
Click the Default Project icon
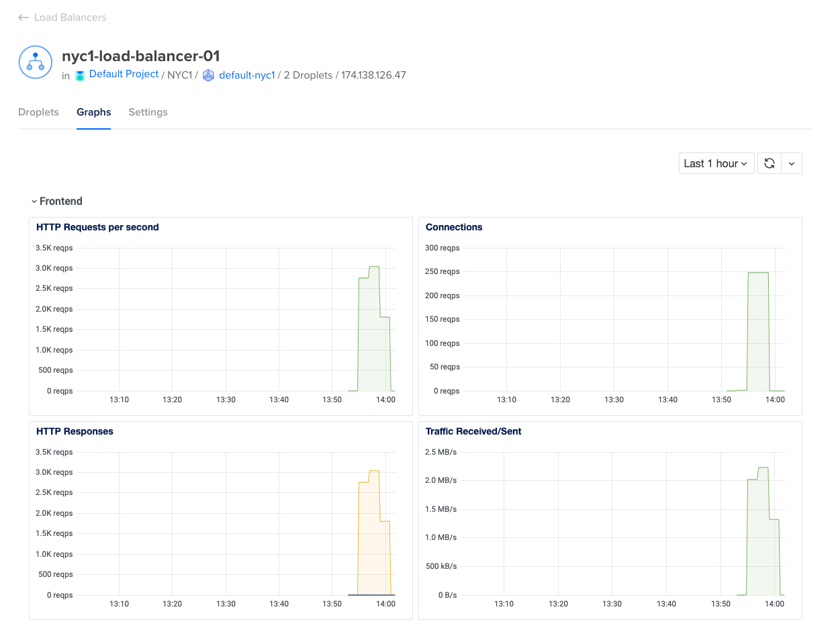coord(80,75)
